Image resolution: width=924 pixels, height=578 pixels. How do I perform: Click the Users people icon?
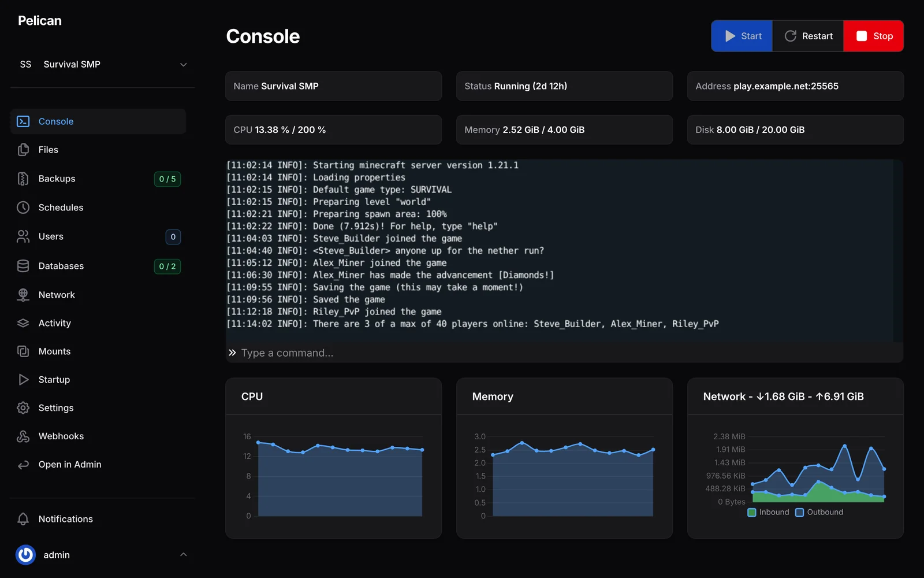[x=23, y=236]
